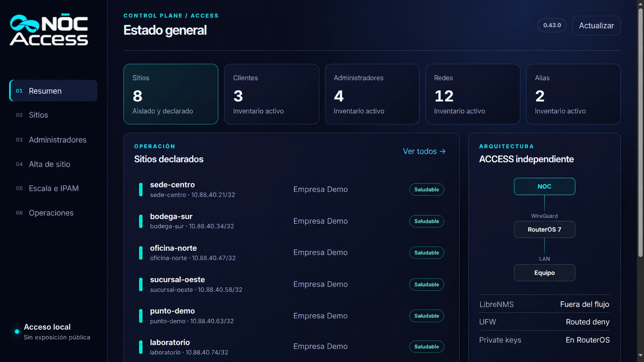Click Empresa Demo in the sede-centro row
Screen dimensions: 644x362
pos(320,189)
